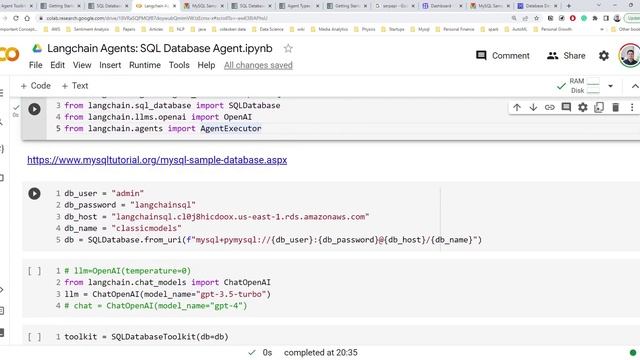This screenshot has height=360, width=640.
Task: Open the Google Drive notebook icon
Action: tap(37, 49)
